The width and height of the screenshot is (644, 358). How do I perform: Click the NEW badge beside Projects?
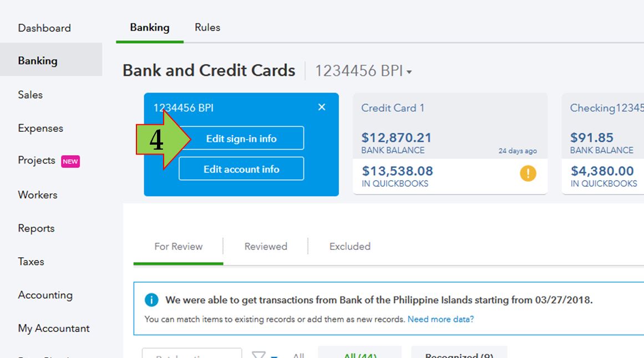click(70, 161)
